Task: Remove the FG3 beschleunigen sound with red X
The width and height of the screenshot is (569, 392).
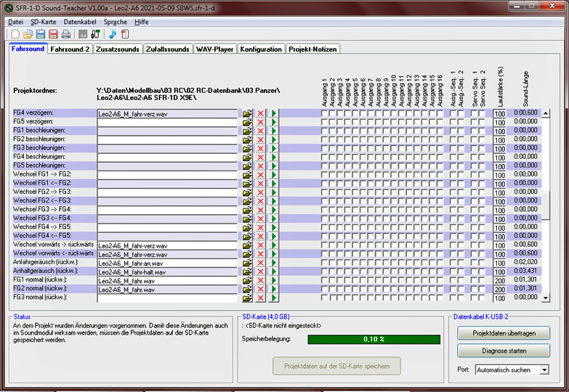Action: [x=261, y=149]
